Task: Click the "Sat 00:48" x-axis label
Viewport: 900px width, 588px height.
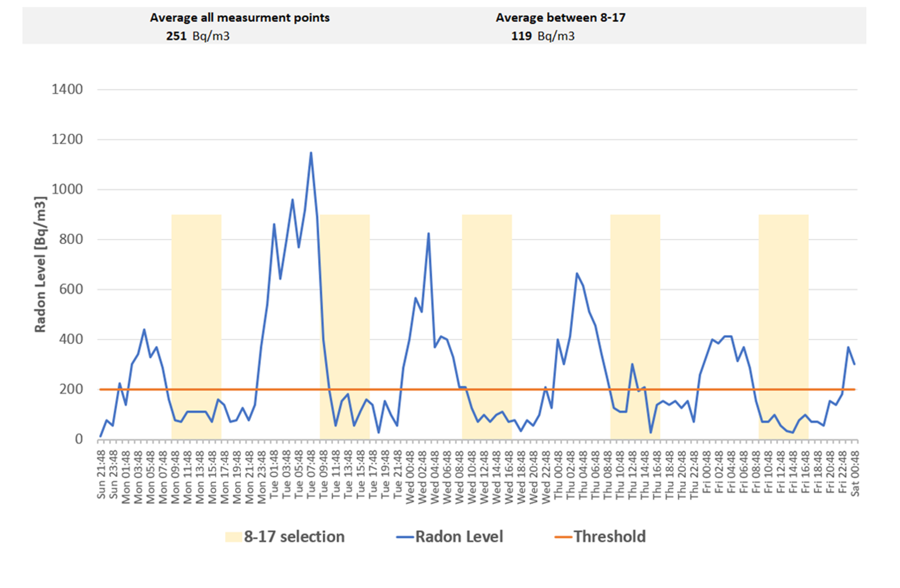Action: pos(855,473)
